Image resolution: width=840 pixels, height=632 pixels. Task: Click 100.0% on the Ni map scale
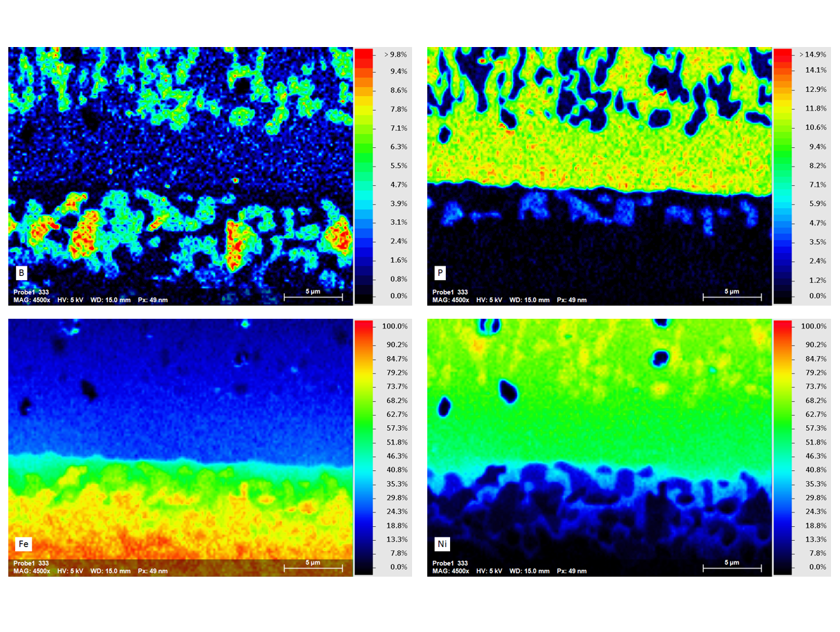pyautogui.click(x=815, y=326)
